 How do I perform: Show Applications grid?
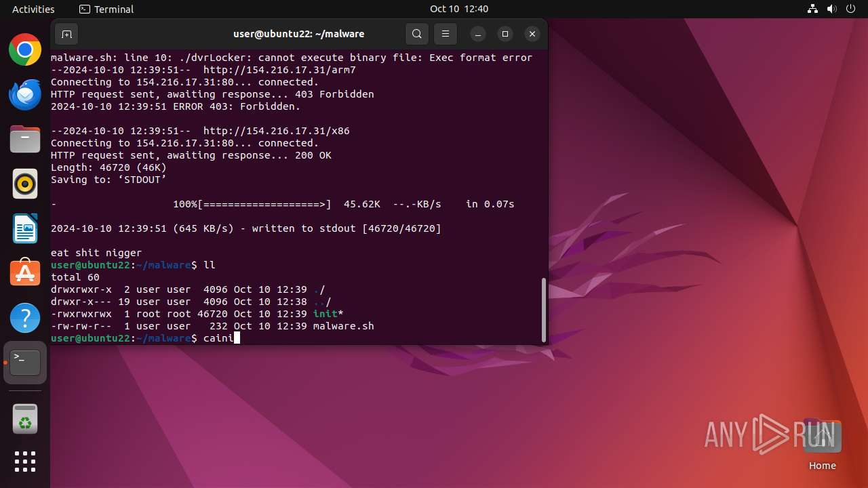(25, 462)
